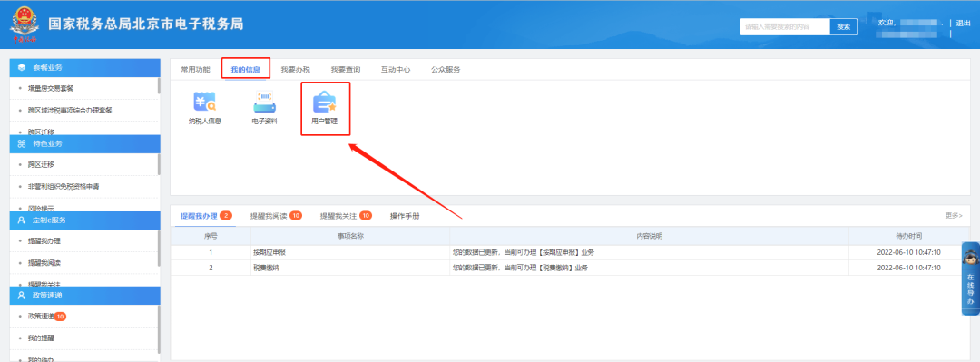Image resolution: width=980 pixels, height=362 pixels.
Task: Switch to the 我要办税 tab
Action: point(296,69)
